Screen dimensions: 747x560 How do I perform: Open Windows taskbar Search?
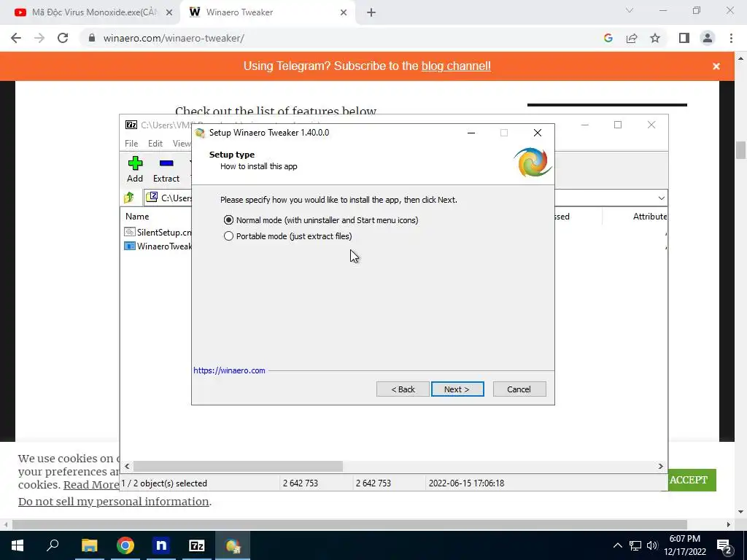point(53,545)
